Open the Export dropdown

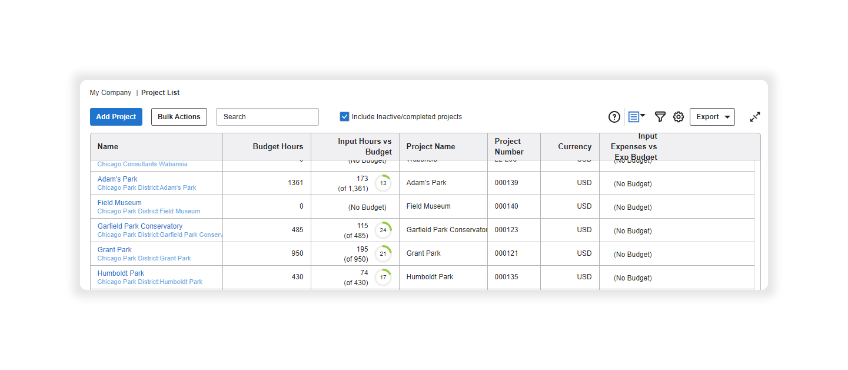coord(712,117)
